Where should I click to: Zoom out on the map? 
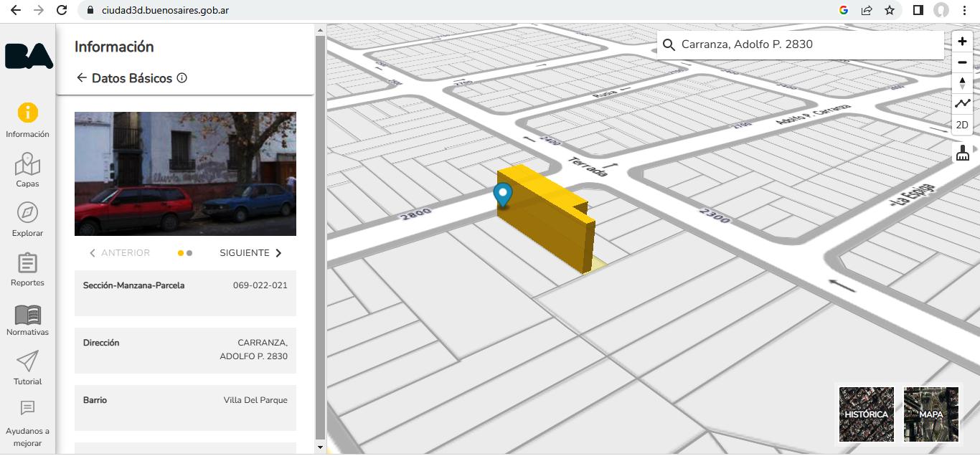pyautogui.click(x=962, y=62)
